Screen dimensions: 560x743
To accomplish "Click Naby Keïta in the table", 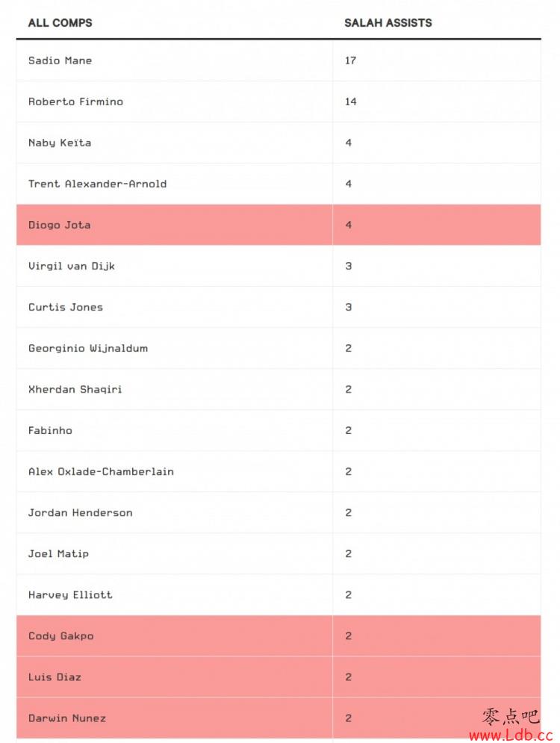I will click(x=60, y=143).
